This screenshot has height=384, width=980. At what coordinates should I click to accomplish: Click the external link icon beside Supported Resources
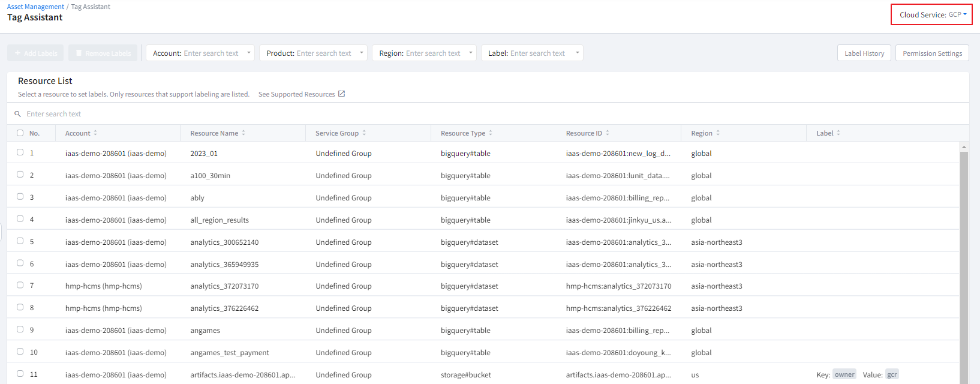pos(342,94)
